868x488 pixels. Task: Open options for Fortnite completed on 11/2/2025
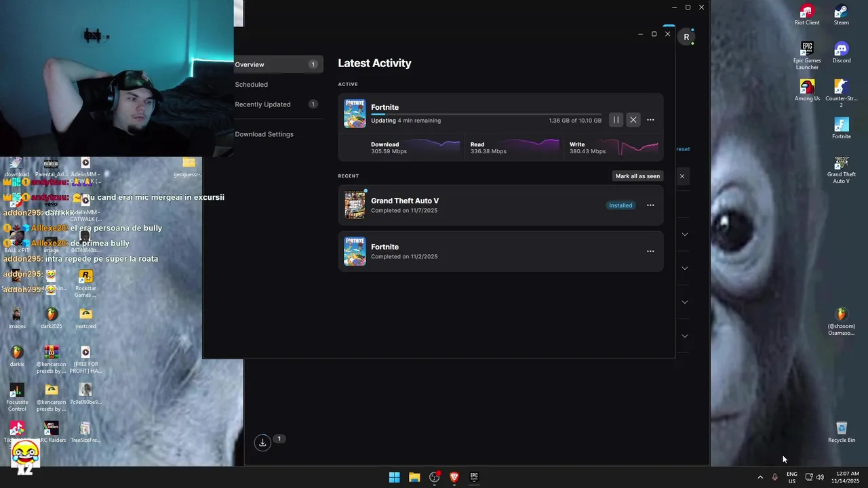tap(650, 251)
